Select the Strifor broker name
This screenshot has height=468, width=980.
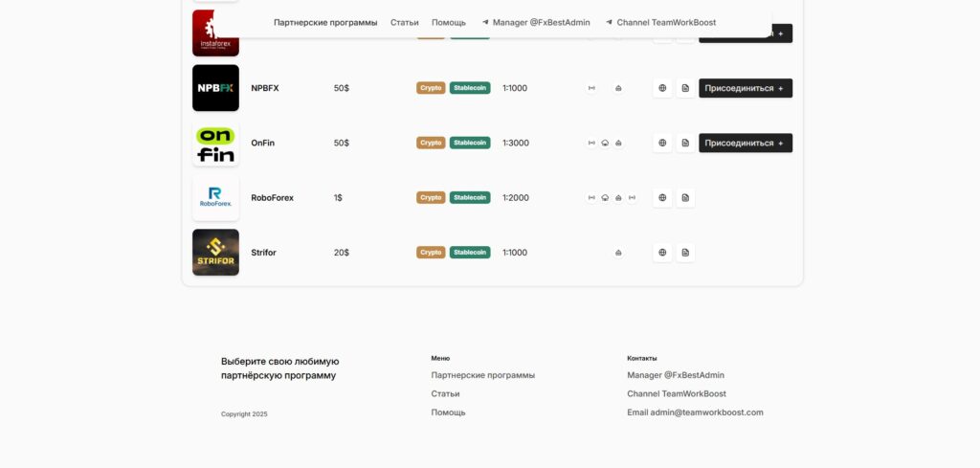(x=263, y=253)
